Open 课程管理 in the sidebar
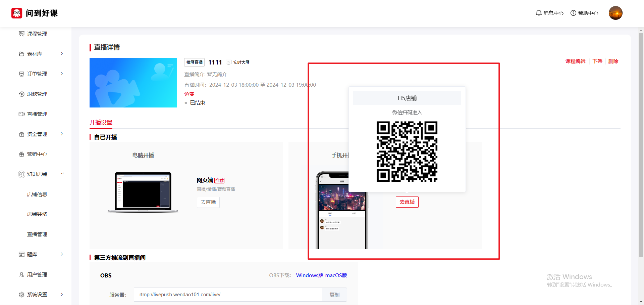 click(37, 34)
